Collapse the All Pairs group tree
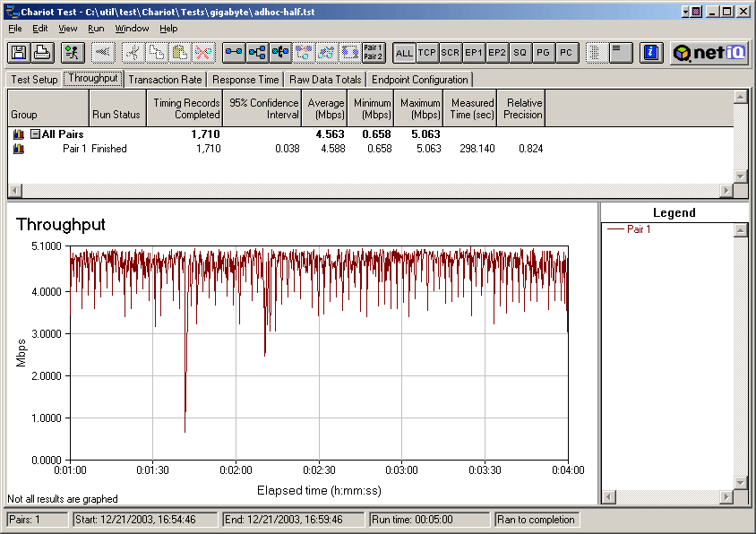This screenshot has width=756, height=534. pyautogui.click(x=35, y=134)
